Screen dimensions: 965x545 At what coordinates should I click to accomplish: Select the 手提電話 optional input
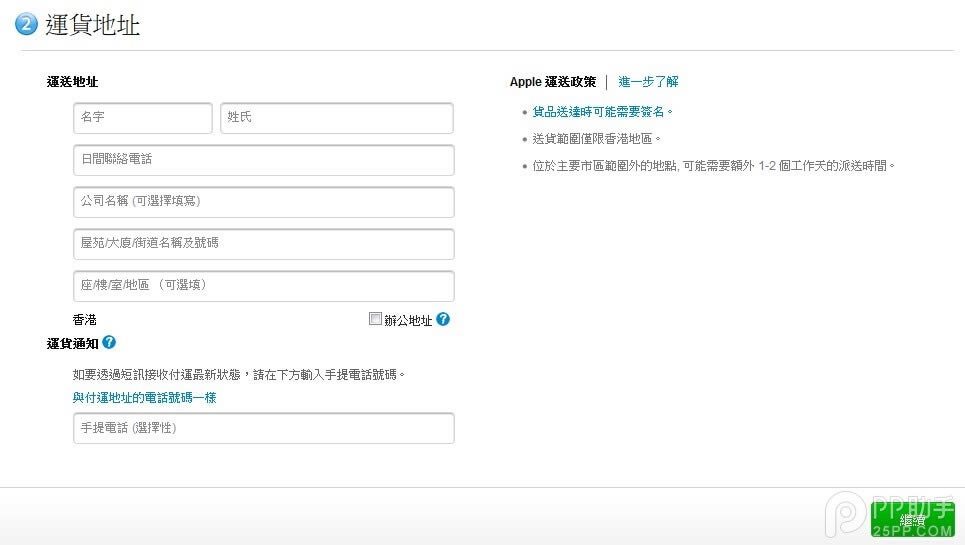click(x=264, y=428)
